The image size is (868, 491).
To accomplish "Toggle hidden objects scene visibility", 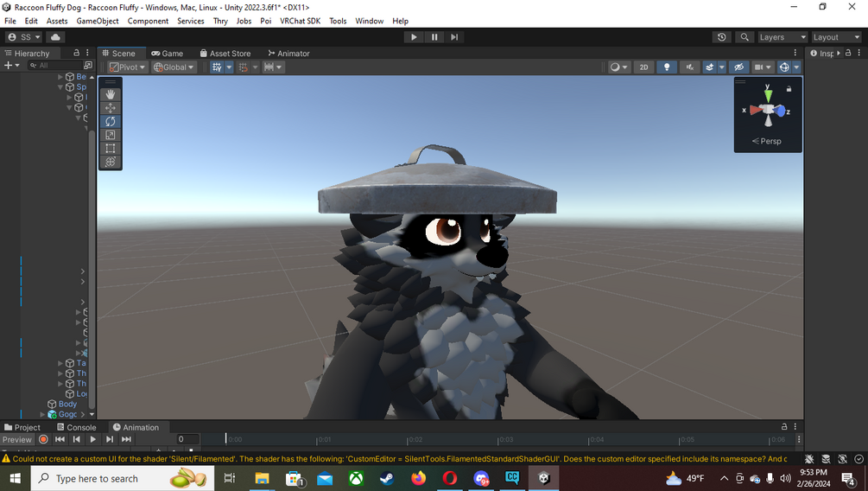I will 738,67.
